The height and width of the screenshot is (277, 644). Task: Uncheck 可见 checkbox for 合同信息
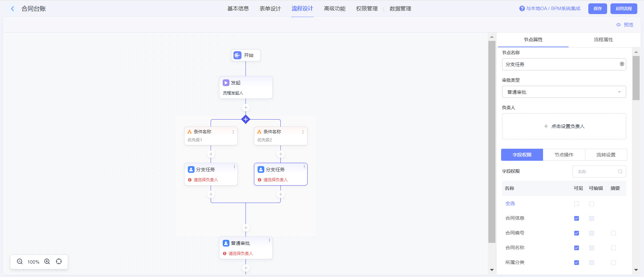[576, 218]
